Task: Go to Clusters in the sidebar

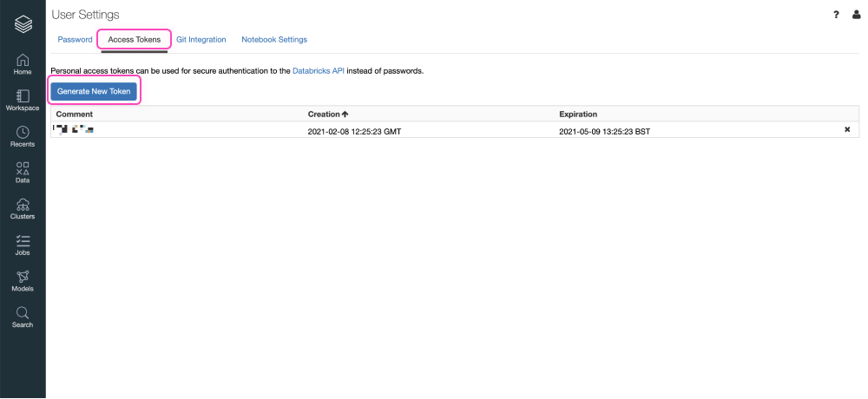Action: click(x=23, y=209)
